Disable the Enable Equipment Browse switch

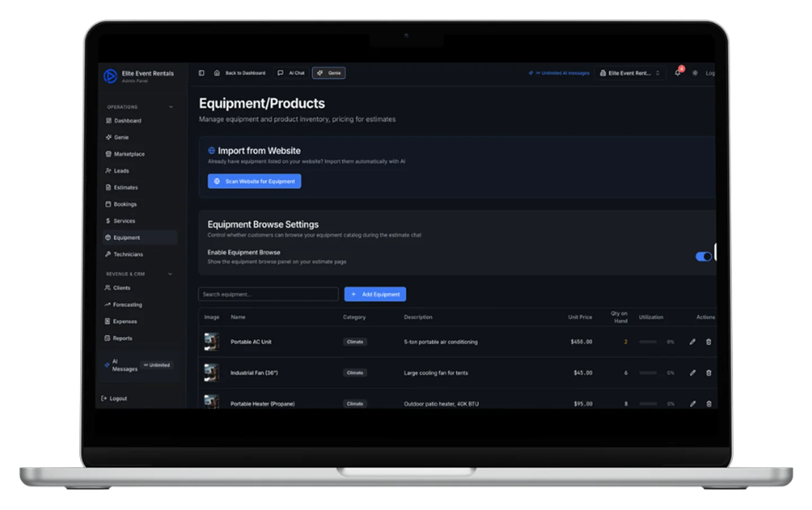[703, 256]
